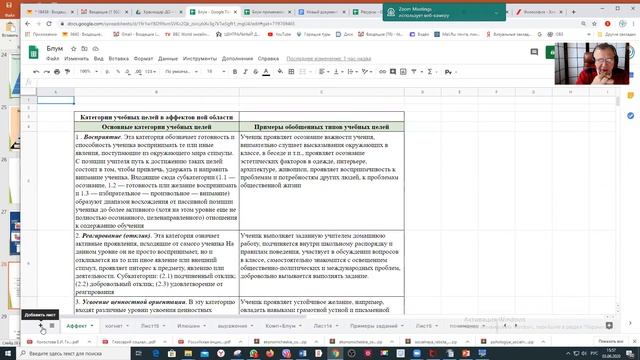Screen dimensions: 640x360
Task: Open the font size dropdown
Action: click(216, 72)
